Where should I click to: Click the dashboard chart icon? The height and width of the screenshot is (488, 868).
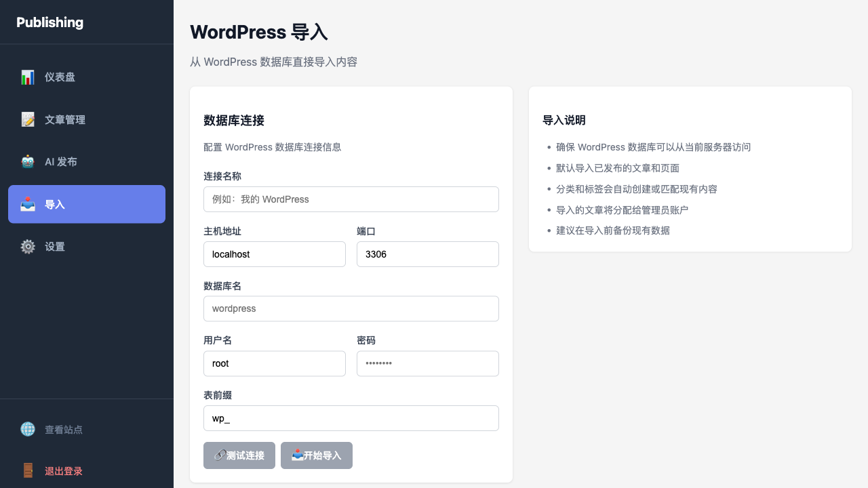(x=28, y=77)
